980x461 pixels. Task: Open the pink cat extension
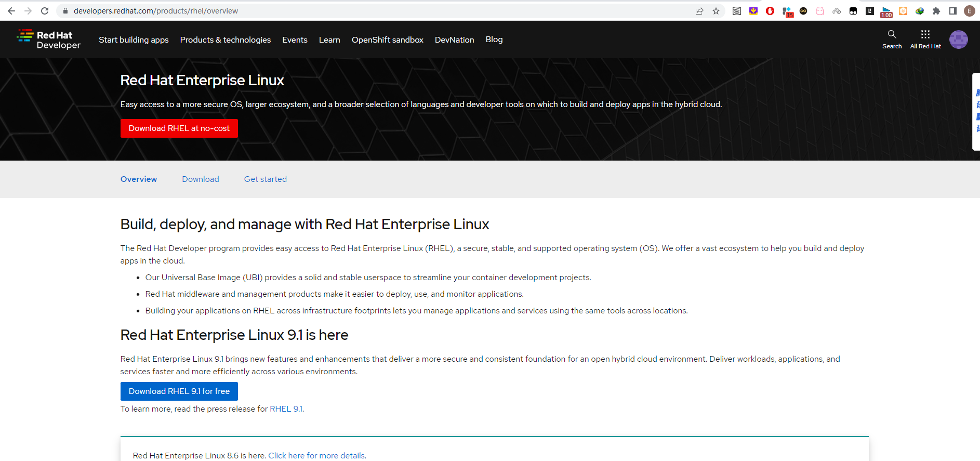[820, 11]
